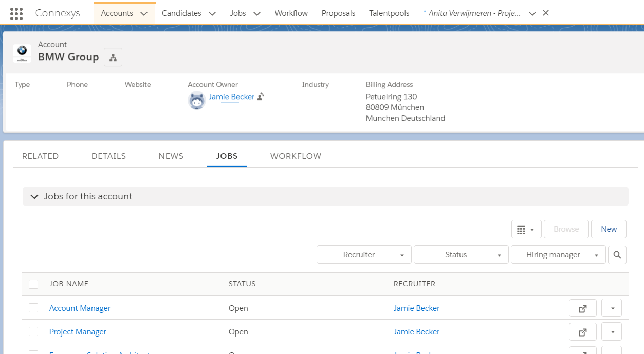Viewport: 644px width, 354px height.
Task: Show actions menu for Account Manager row
Action: tap(612, 308)
